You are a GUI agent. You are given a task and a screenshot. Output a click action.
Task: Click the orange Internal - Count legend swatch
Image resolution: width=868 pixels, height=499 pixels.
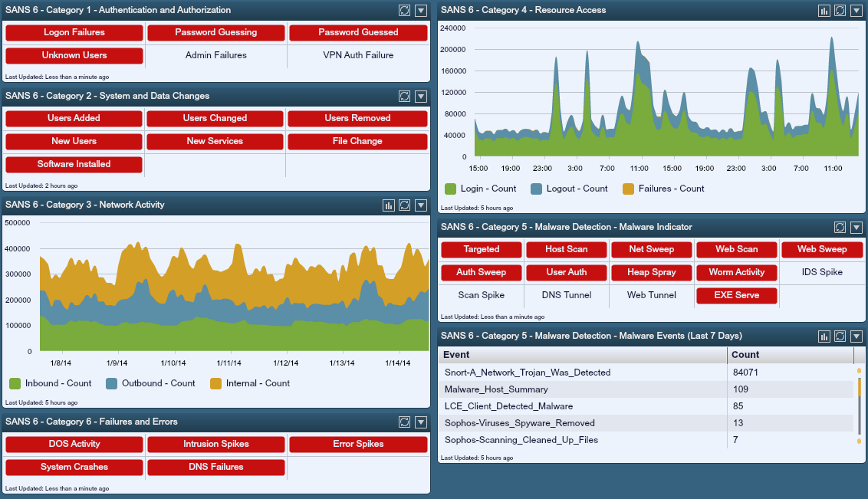[215, 383]
